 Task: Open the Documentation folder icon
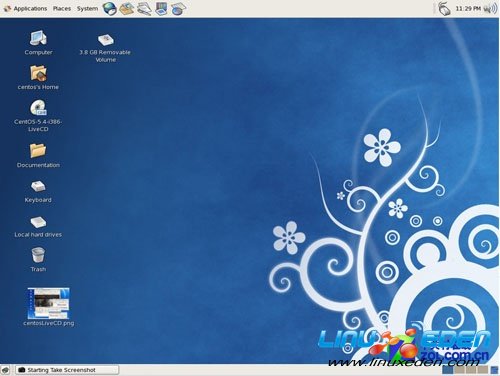[38, 151]
